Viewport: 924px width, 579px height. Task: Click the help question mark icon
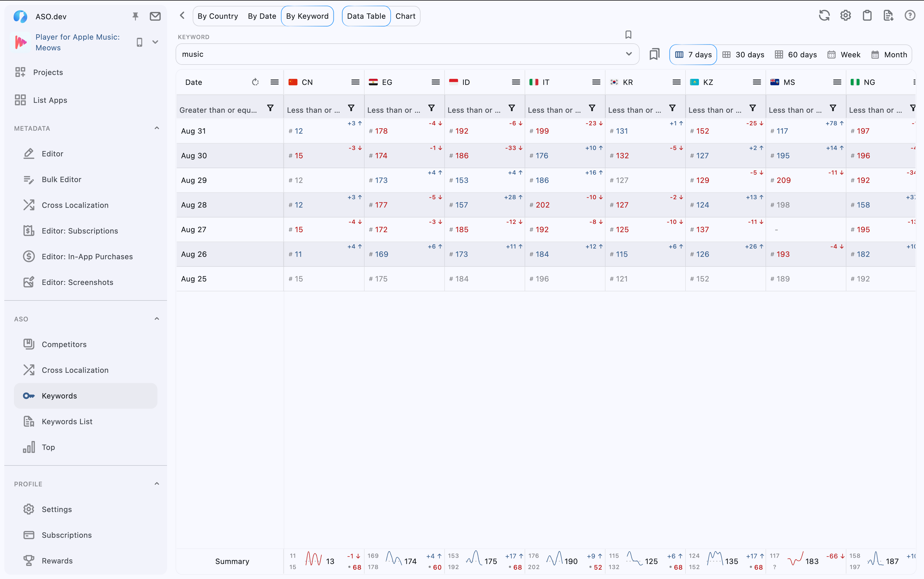tap(910, 16)
